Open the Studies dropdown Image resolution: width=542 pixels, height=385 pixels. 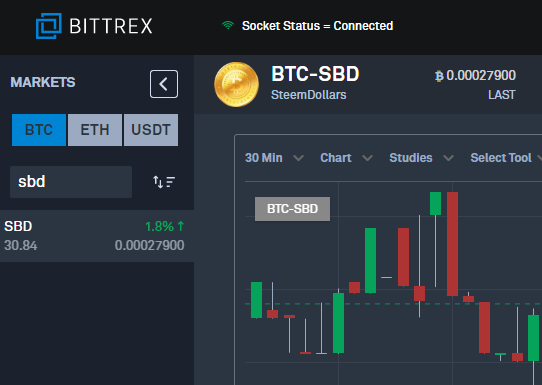[421, 158]
